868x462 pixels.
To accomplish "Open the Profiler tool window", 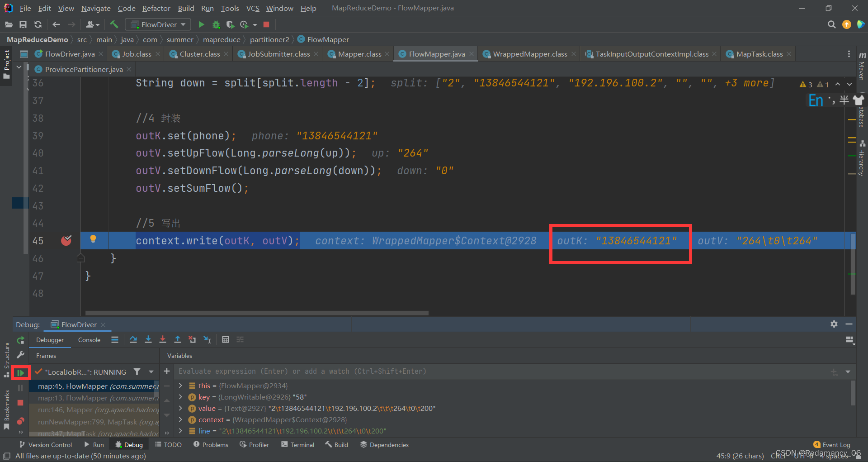I will click(255, 445).
